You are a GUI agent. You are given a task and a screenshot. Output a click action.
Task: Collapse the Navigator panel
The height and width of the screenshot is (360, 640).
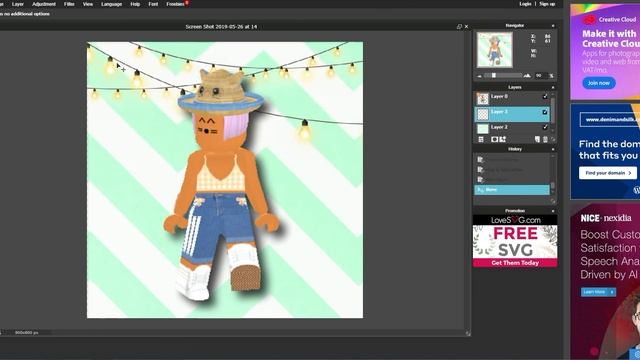click(x=553, y=25)
